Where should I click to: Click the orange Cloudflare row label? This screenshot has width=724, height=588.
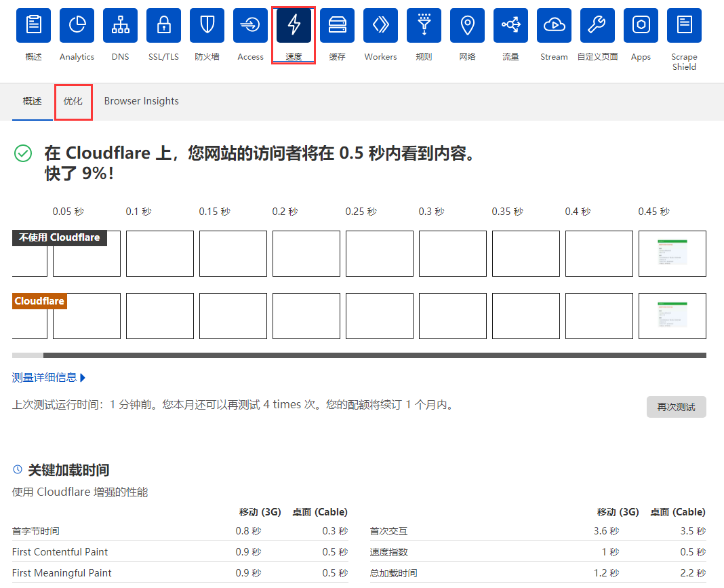pos(40,301)
